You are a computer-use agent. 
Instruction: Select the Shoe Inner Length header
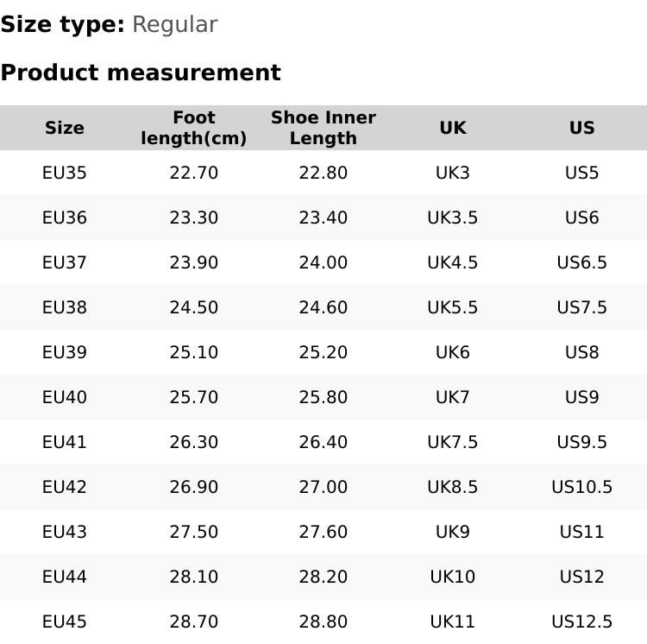pyautogui.click(x=323, y=128)
